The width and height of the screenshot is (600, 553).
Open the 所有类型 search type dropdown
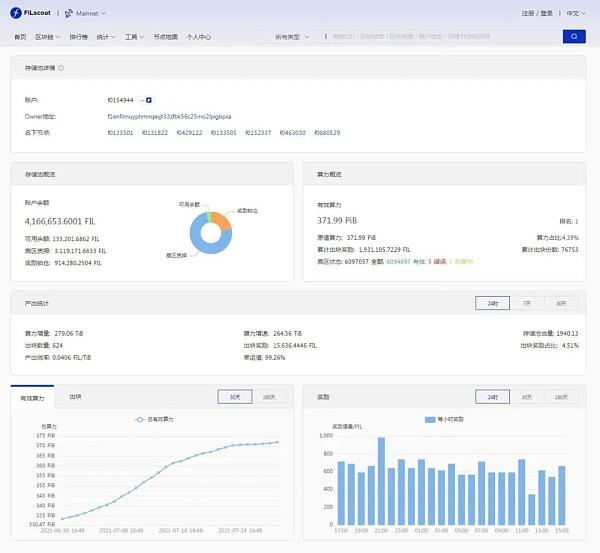click(292, 37)
